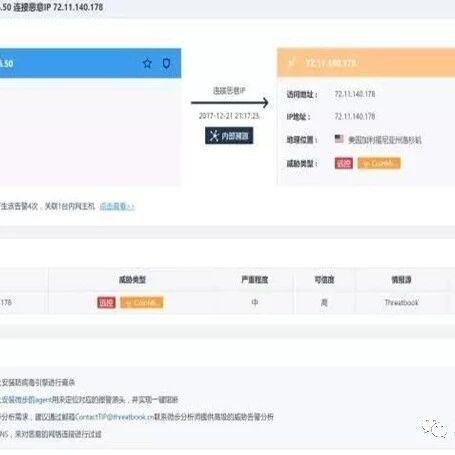The image size is (455, 455).
Task: Click the 连接恶意IP label above the arrow
Action: point(229,91)
